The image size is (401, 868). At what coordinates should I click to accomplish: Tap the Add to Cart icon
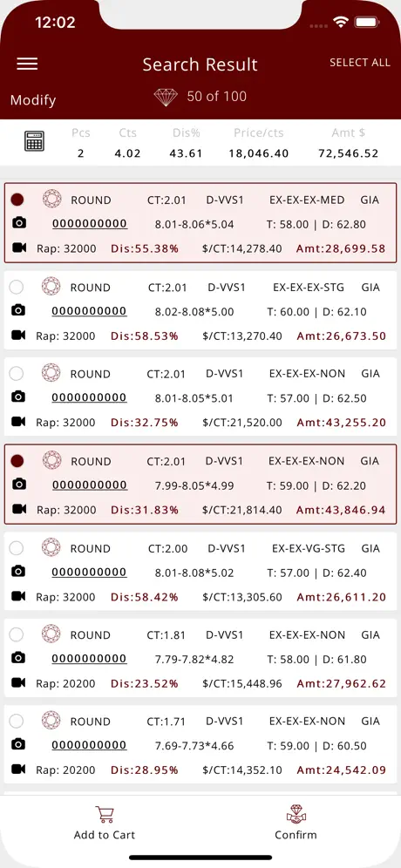coord(104,815)
